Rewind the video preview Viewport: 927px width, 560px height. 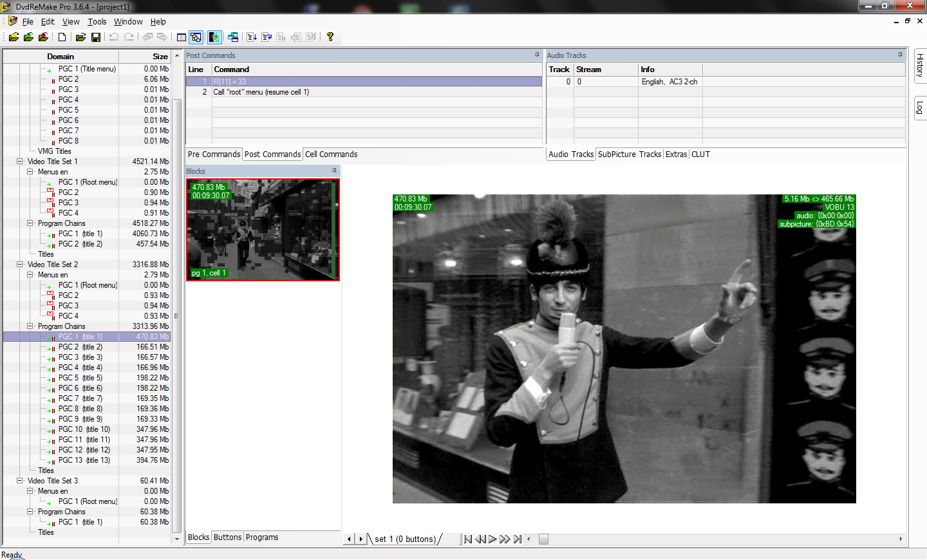480,539
